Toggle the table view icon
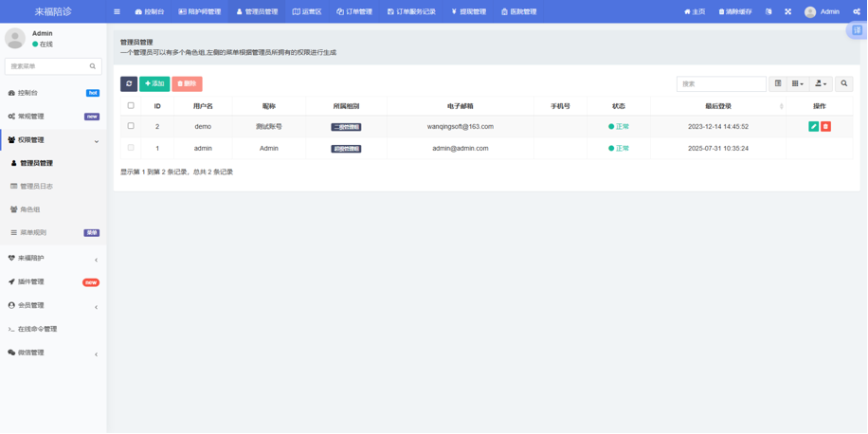 [x=778, y=84]
